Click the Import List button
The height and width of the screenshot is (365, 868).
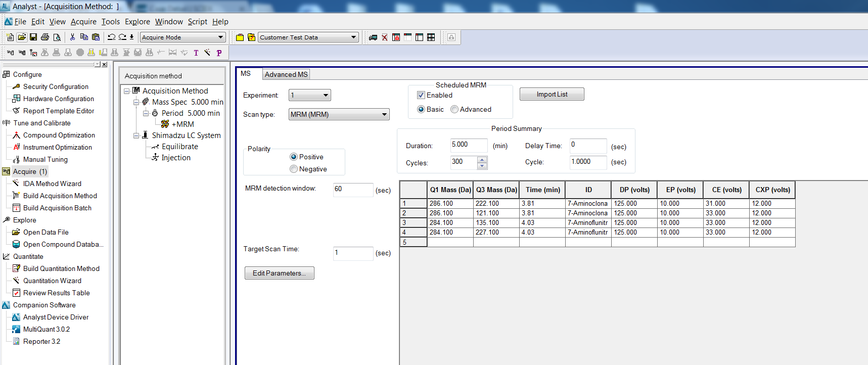552,95
